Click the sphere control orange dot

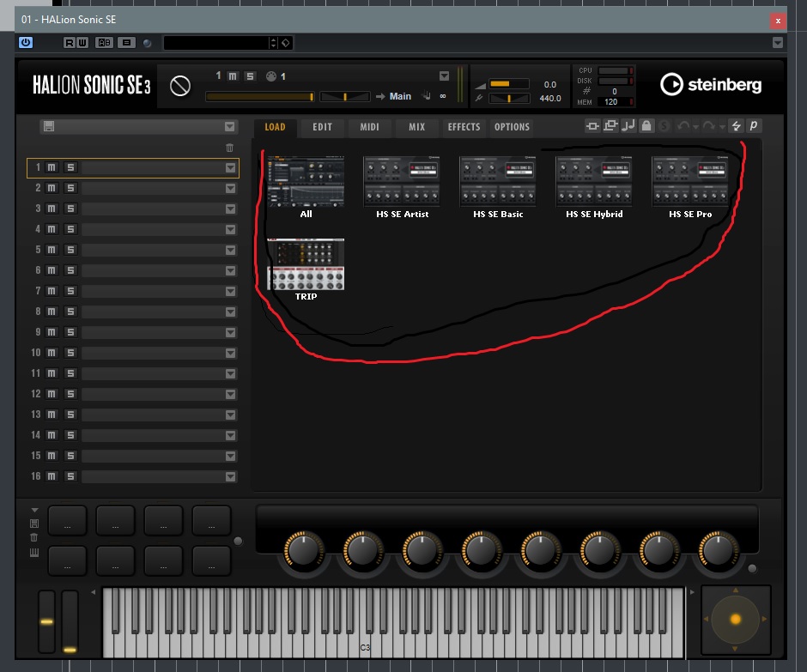[736, 619]
